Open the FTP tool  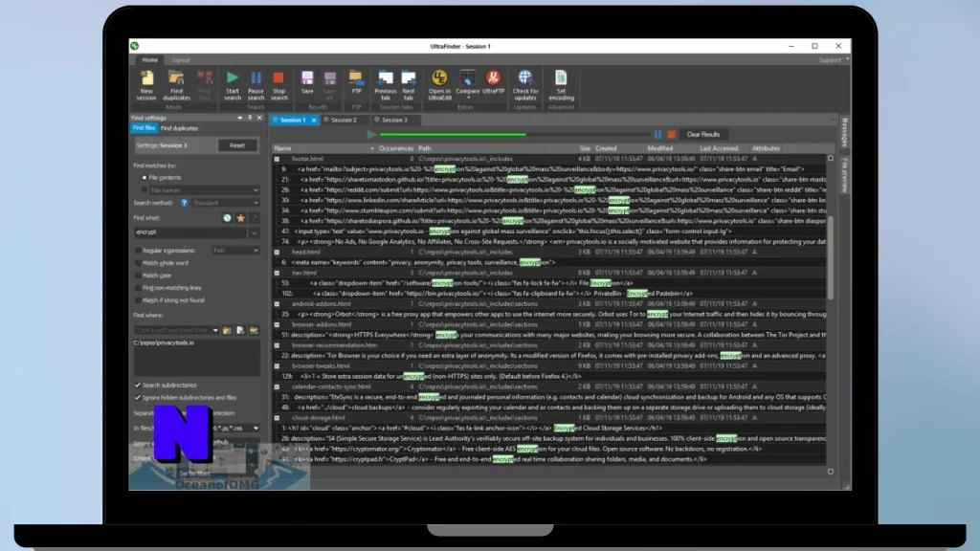(x=356, y=82)
